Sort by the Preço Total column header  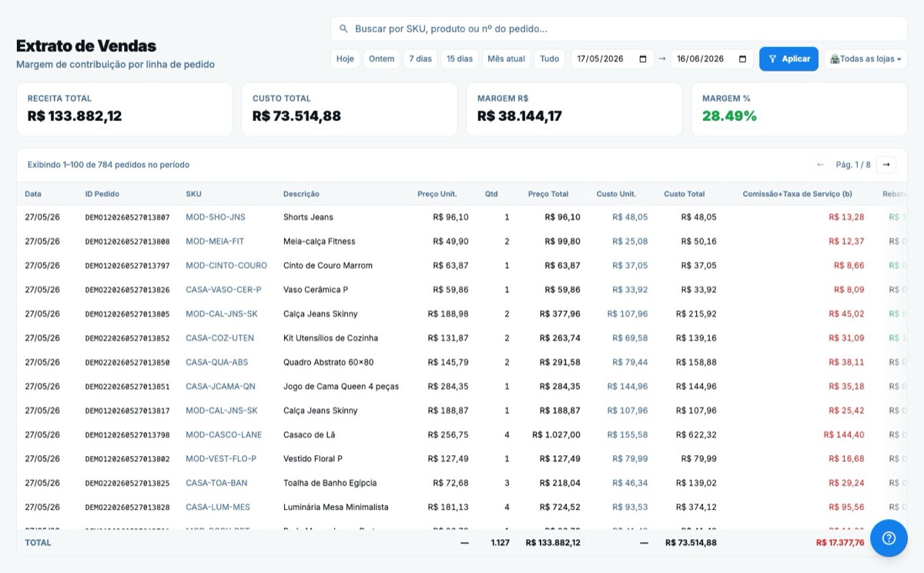click(548, 194)
